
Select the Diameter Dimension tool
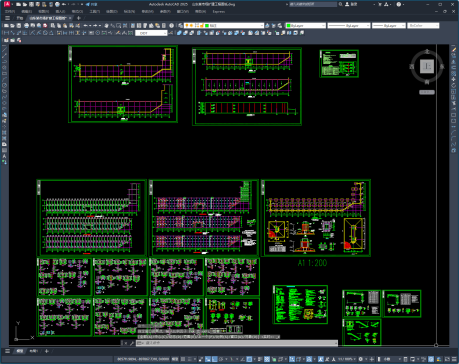pyautogui.click(x=45, y=33)
